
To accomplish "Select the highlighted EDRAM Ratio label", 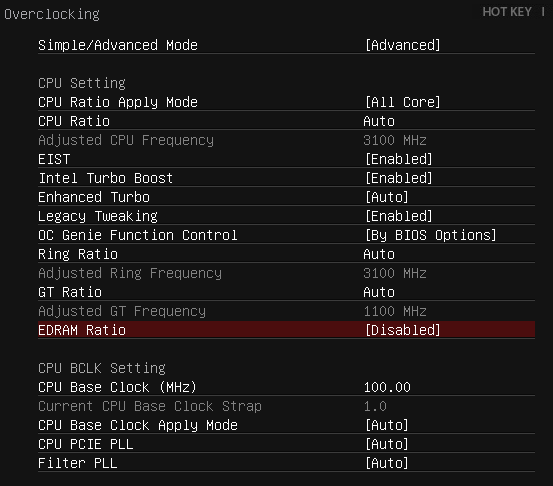I will (x=82, y=330).
